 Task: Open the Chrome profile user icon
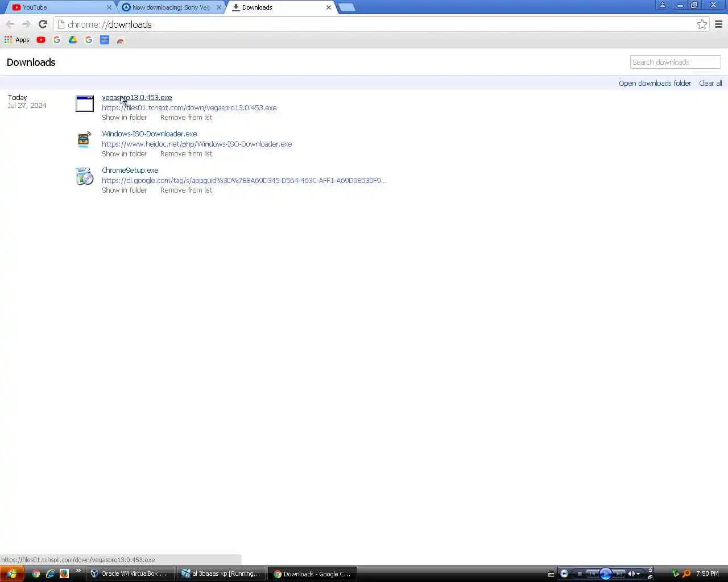pos(662,5)
